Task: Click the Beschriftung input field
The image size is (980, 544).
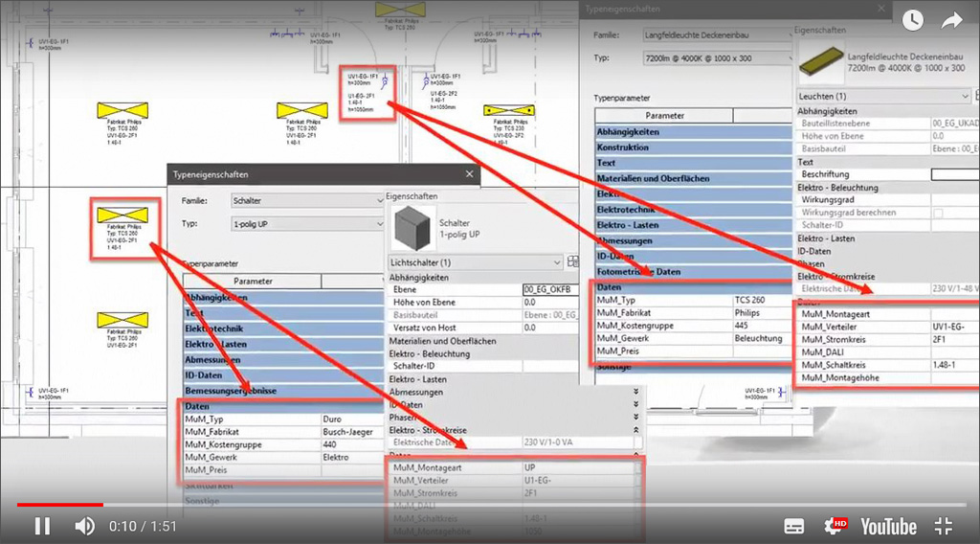Action: [x=954, y=174]
